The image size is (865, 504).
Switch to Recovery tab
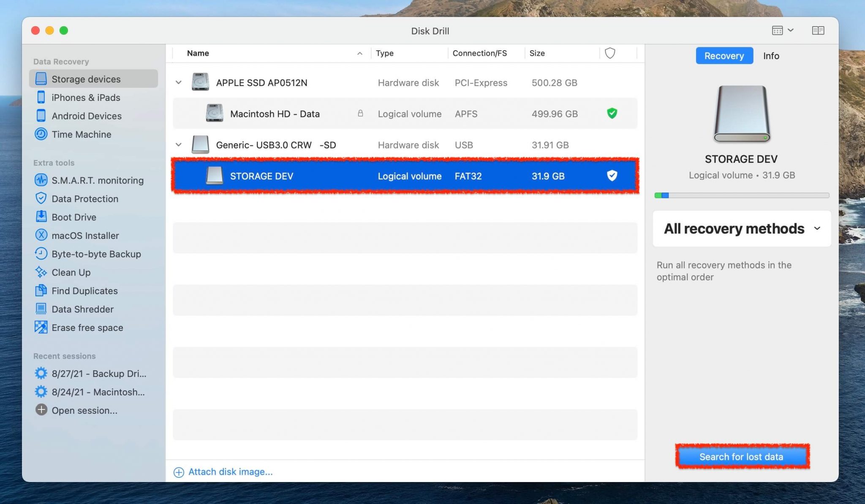pos(724,56)
